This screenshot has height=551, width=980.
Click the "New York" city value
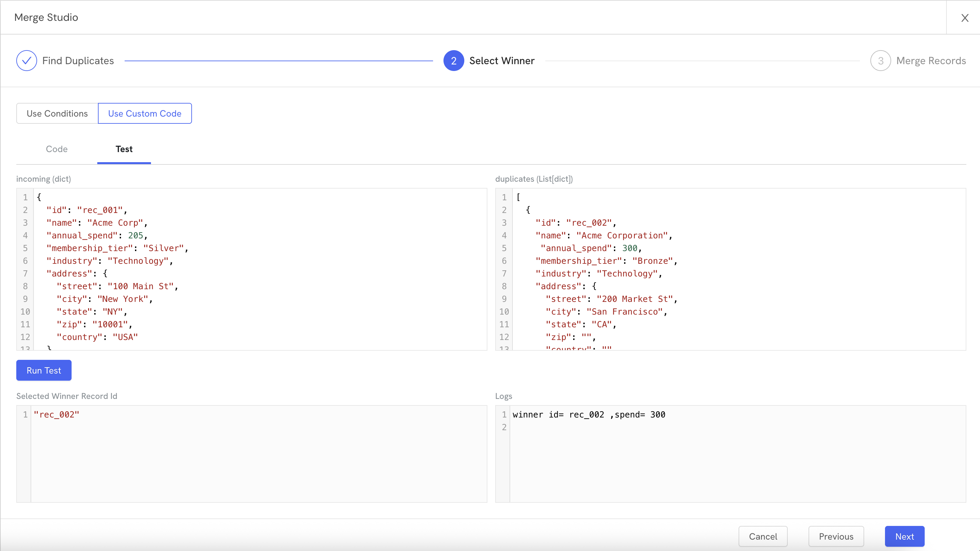coord(123,299)
